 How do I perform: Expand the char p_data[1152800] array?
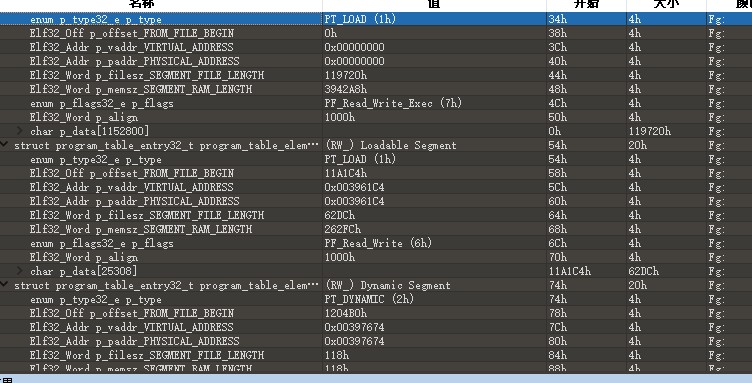20,130
